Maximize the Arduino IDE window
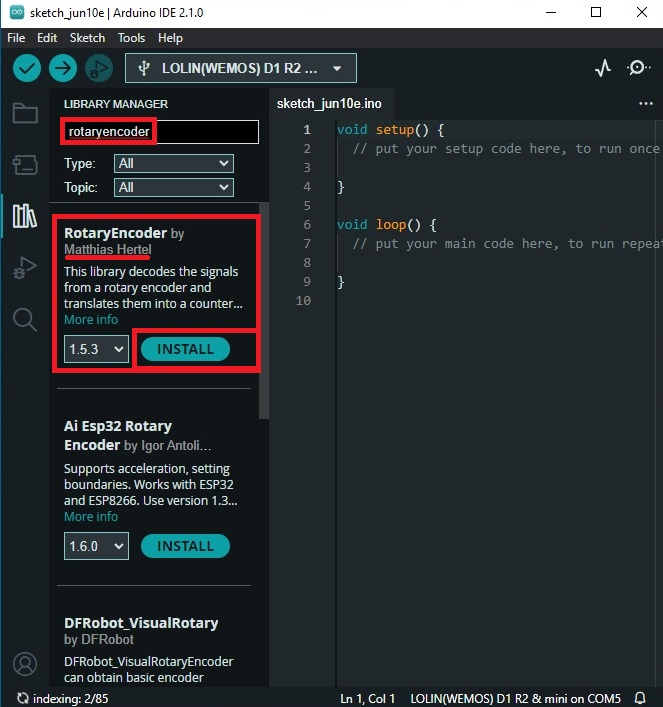The width and height of the screenshot is (663, 707). [x=596, y=12]
